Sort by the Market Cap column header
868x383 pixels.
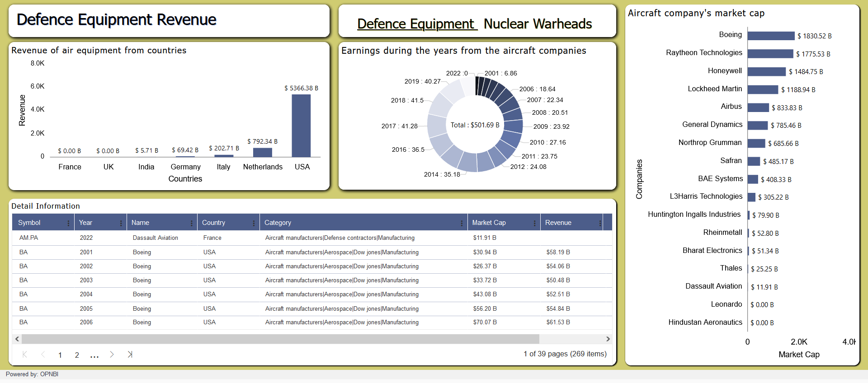(489, 223)
